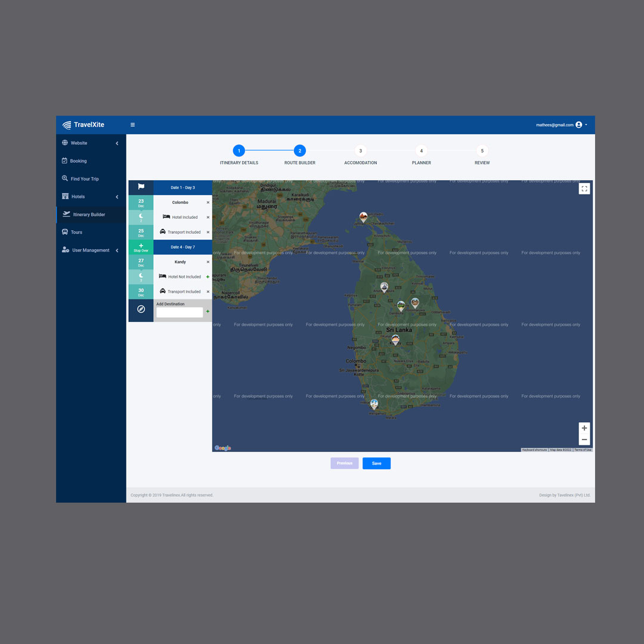The height and width of the screenshot is (644, 644).
Task: Remove Colombo destination with its X
Action: click(x=208, y=203)
